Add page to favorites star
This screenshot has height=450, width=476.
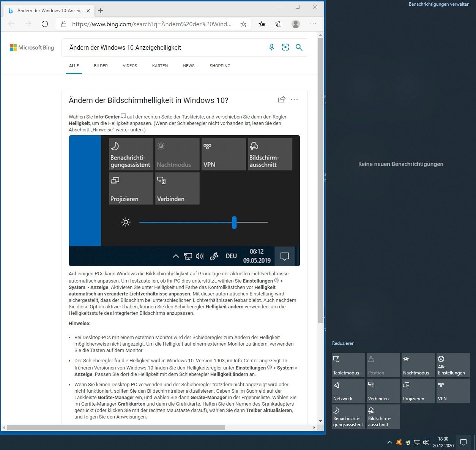[243, 24]
